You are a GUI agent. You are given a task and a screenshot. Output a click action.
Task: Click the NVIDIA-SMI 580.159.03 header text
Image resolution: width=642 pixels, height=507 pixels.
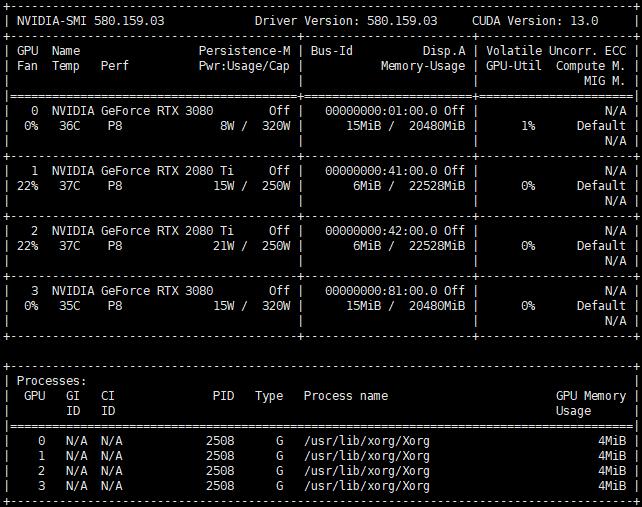click(x=90, y=21)
